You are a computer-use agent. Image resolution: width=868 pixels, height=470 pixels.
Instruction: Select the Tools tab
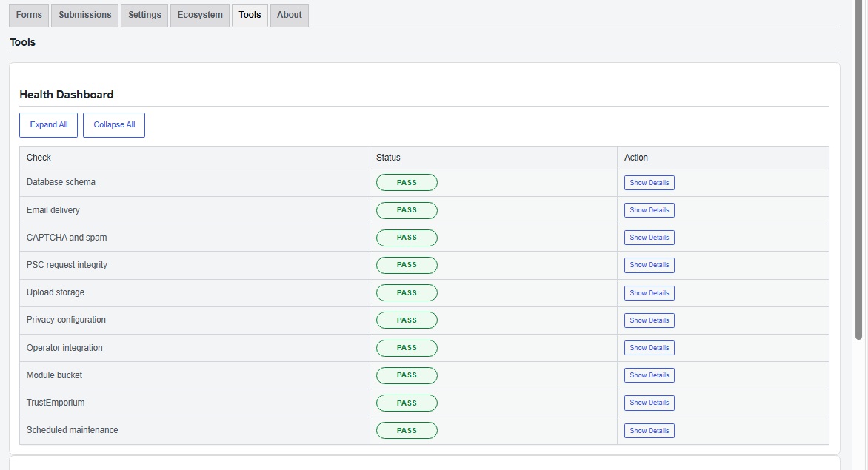click(250, 16)
